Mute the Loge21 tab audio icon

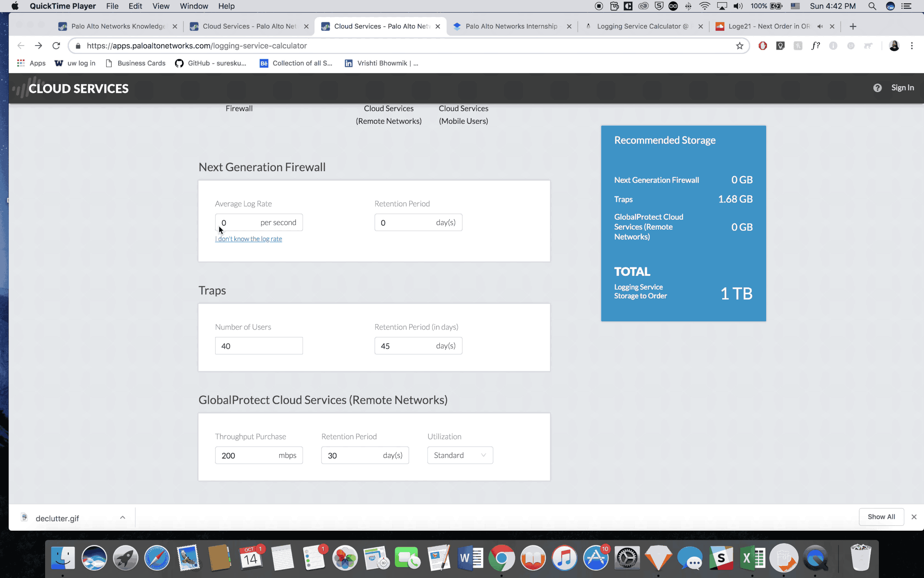click(x=820, y=26)
